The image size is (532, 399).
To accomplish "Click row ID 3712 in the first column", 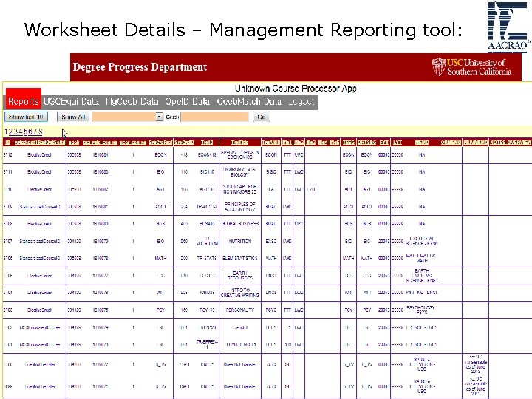I will click(8, 154).
